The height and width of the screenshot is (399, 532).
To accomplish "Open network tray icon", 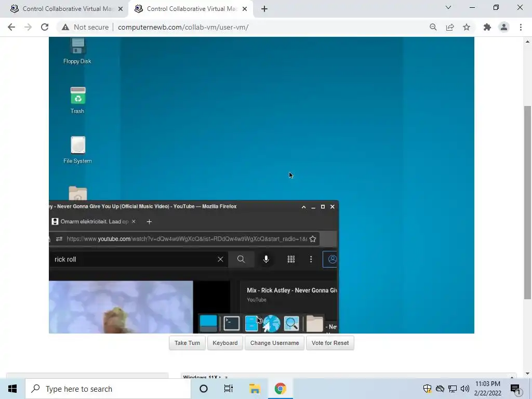I will point(453,389).
